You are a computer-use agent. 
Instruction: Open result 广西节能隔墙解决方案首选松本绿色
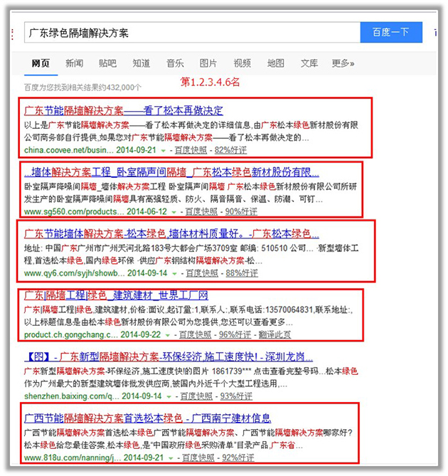148,418
